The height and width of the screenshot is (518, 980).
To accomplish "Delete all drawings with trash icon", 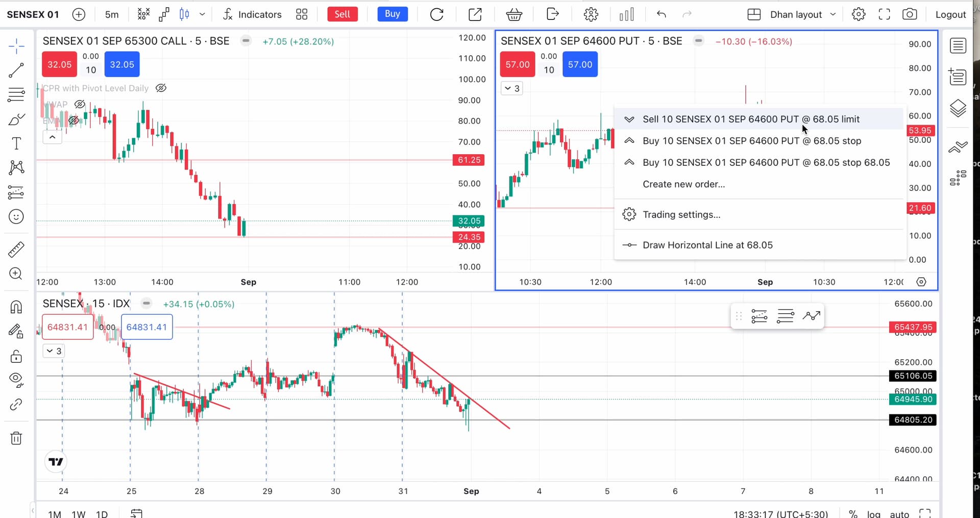I will point(16,438).
